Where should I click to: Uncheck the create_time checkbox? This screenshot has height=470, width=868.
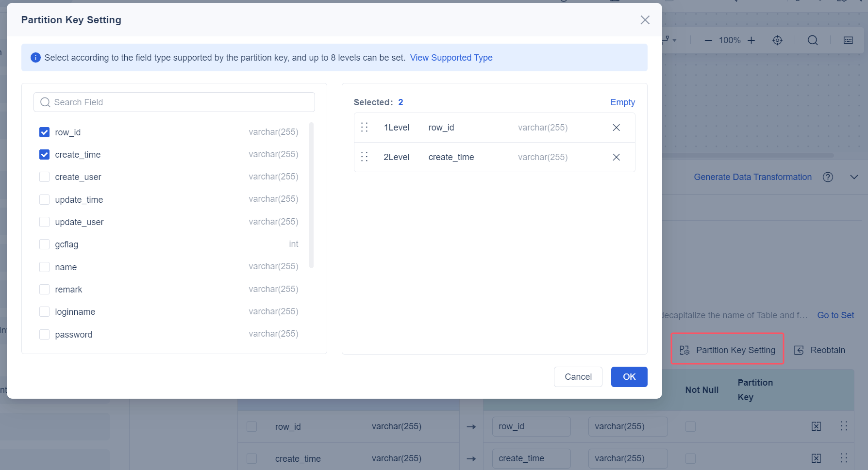click(44, 154)
